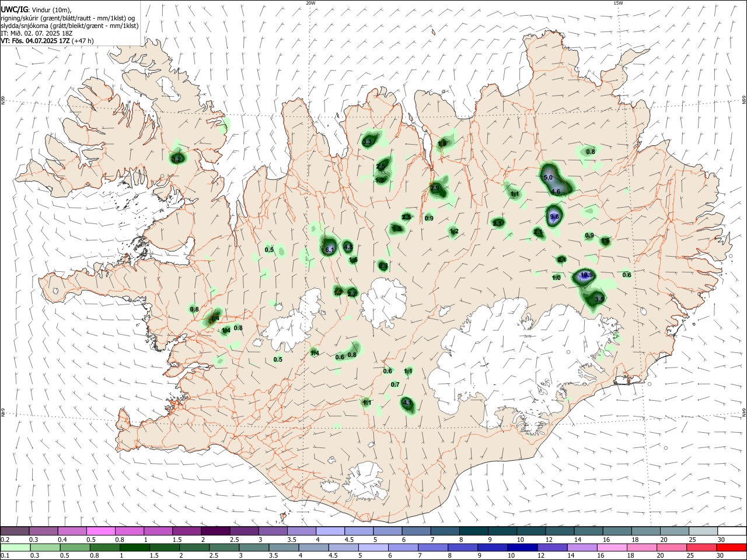Click the UWC/IG title text

point(13,9)
